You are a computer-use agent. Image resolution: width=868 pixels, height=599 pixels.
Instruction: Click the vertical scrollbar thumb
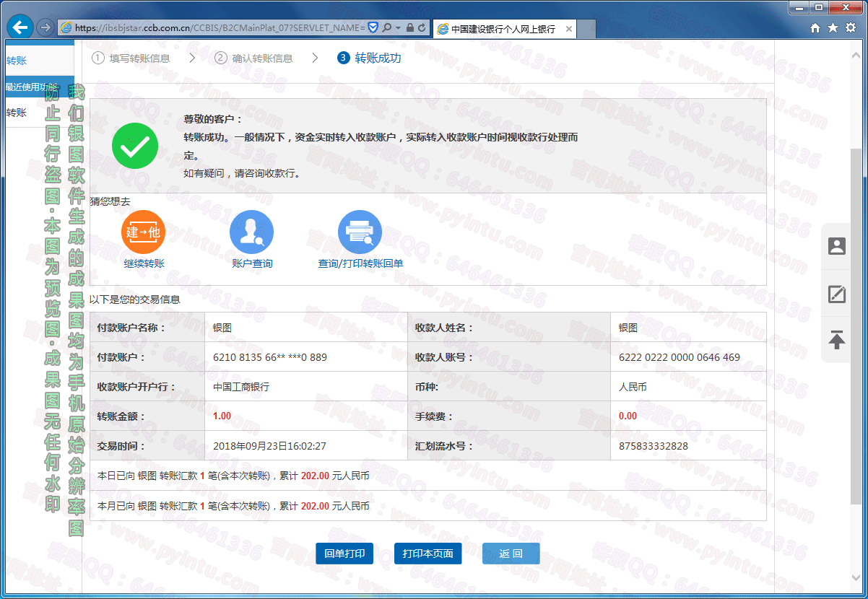coord(856,326)
